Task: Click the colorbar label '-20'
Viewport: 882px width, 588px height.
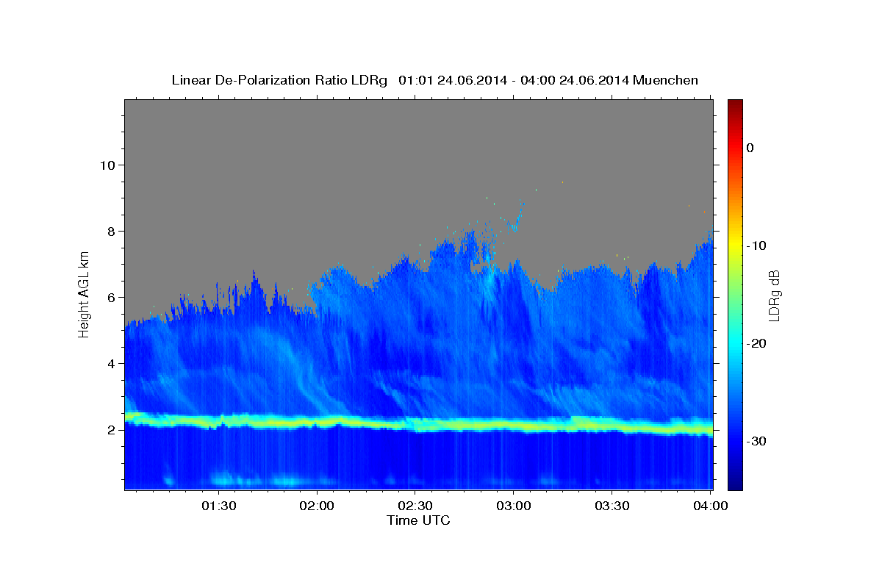Action: point(757,343)
